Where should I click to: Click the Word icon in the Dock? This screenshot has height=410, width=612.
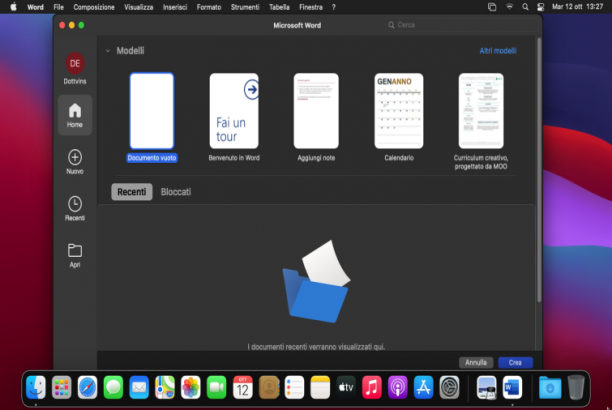click(x=512, y=387)
